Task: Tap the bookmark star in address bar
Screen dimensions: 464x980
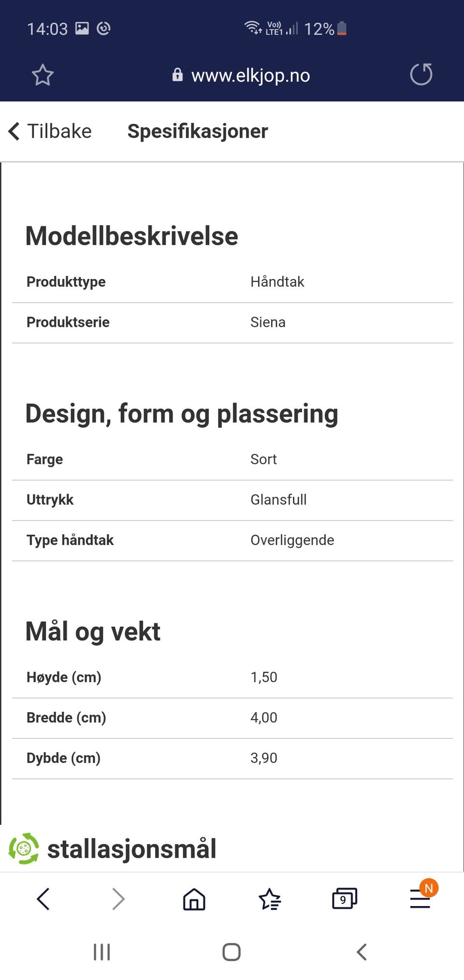Action: [43, 75]
